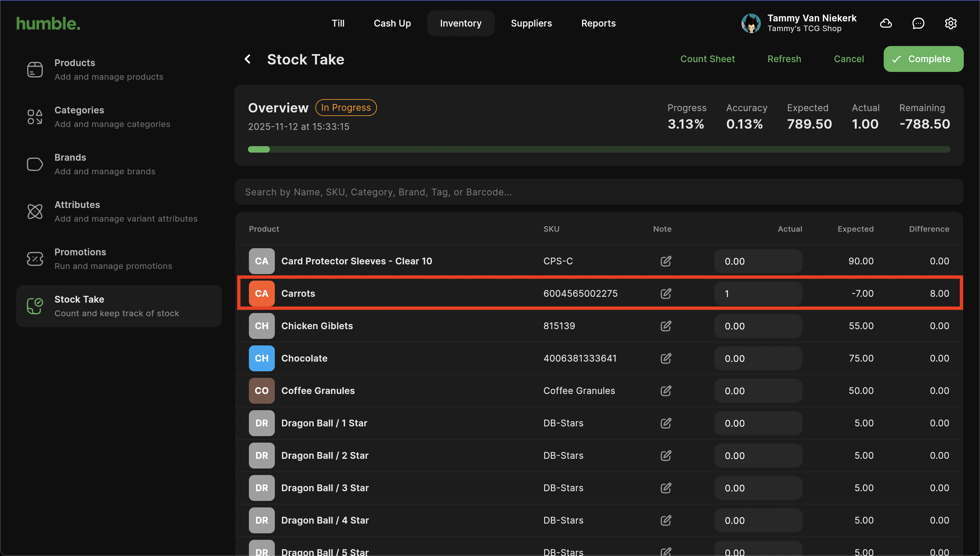Go to the Suppliers tab

point(531,23)
